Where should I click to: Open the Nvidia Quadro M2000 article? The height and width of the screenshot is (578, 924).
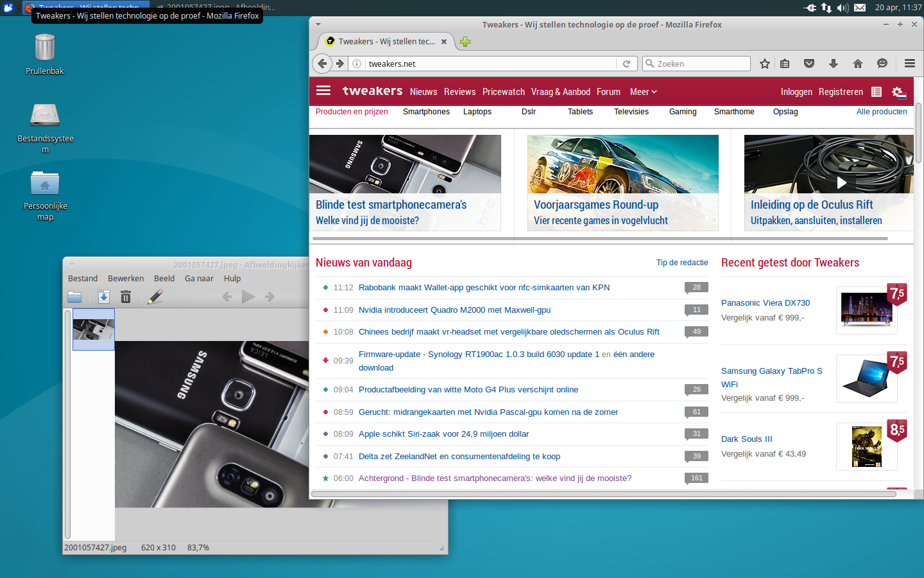pyautogui.click(x=455, y=310)
